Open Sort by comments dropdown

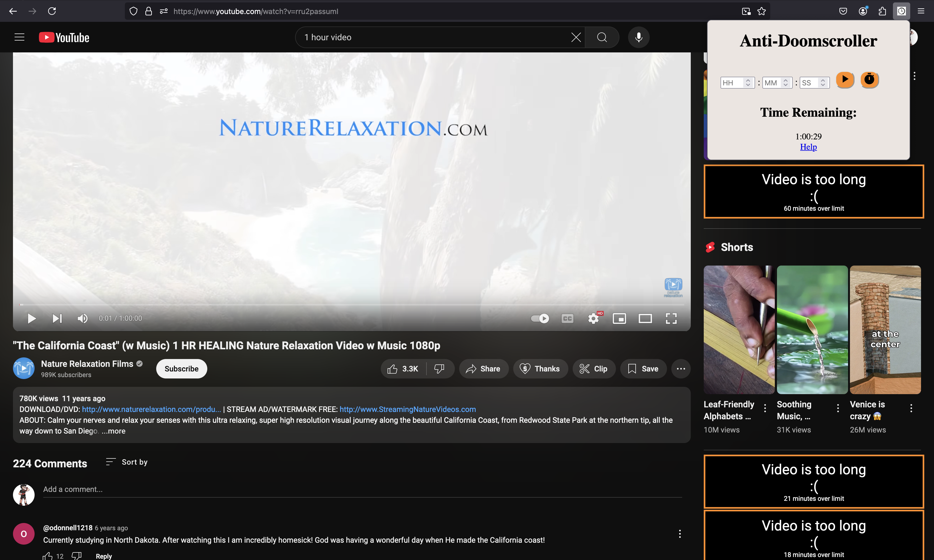(127, 462)
